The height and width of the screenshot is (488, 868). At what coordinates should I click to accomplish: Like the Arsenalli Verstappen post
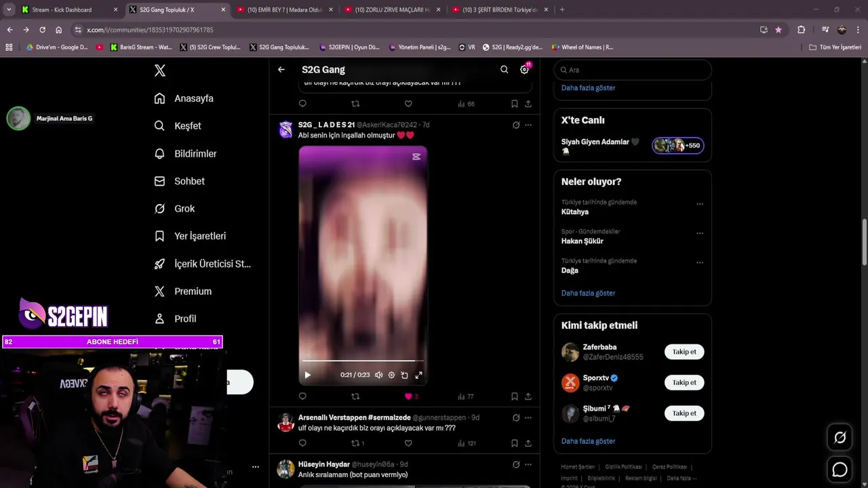pyautogui.click(x=408, y=443)
